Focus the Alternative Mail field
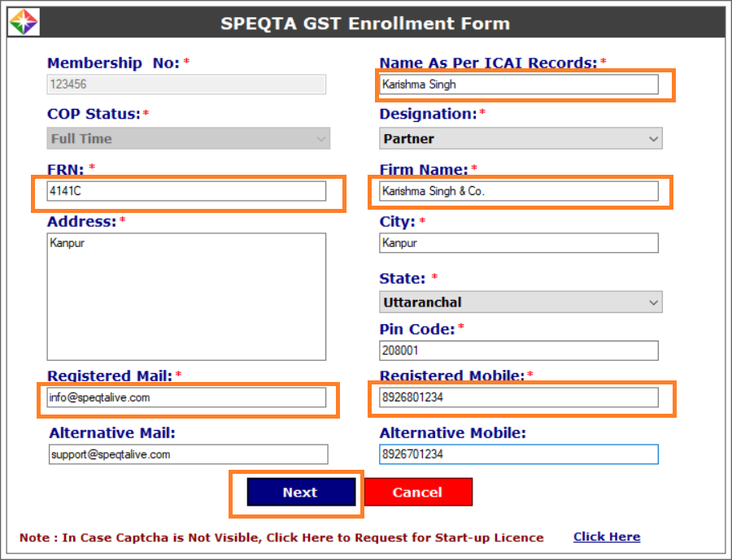Image resolution: width=732 pixels, height=560 pixels. click(x=188, y=454)
